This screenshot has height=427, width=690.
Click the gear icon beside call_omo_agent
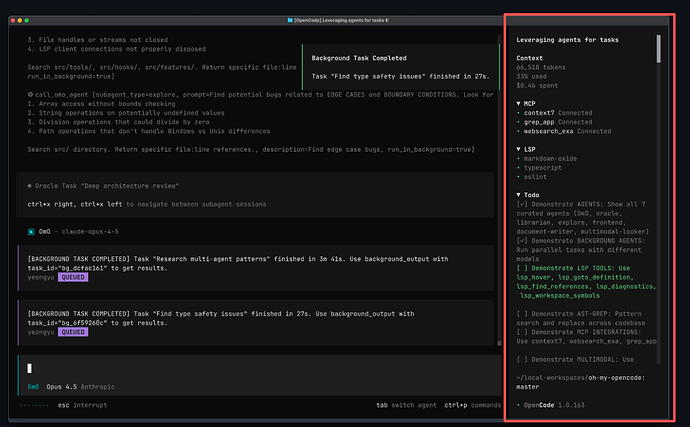[30, 95]
